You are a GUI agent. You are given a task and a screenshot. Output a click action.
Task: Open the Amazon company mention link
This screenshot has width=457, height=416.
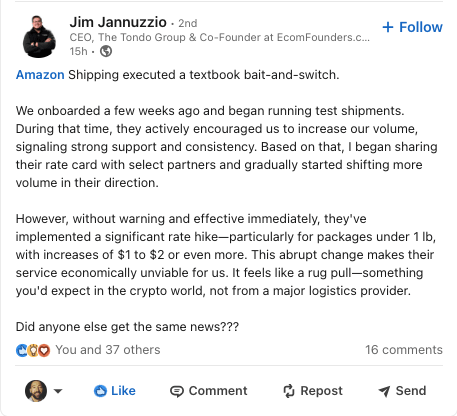40,75
